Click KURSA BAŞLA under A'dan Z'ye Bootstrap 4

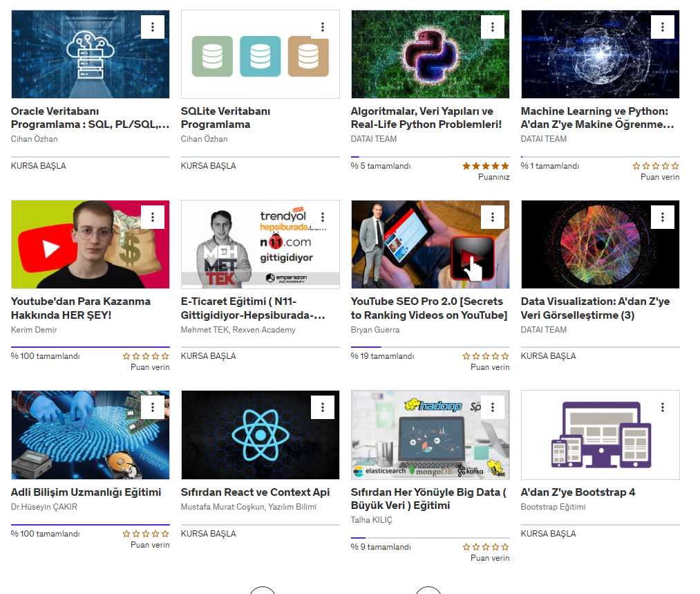tap(548, 534)
